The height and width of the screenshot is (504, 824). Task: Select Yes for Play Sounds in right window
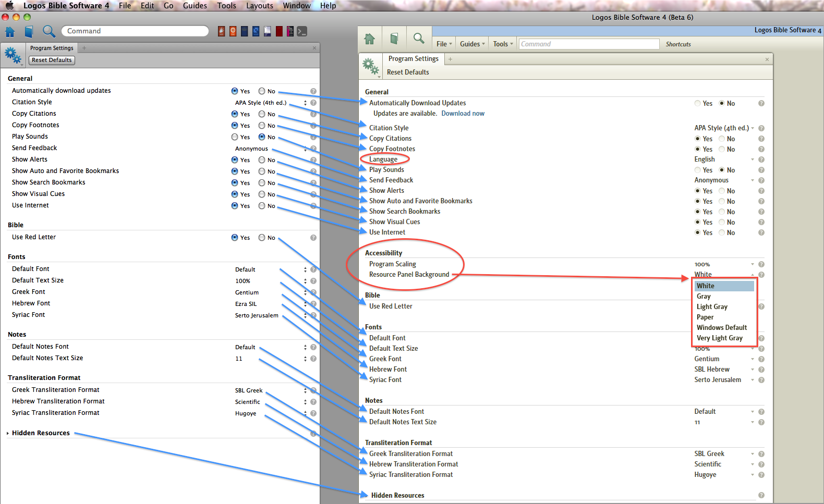(698, 170)
